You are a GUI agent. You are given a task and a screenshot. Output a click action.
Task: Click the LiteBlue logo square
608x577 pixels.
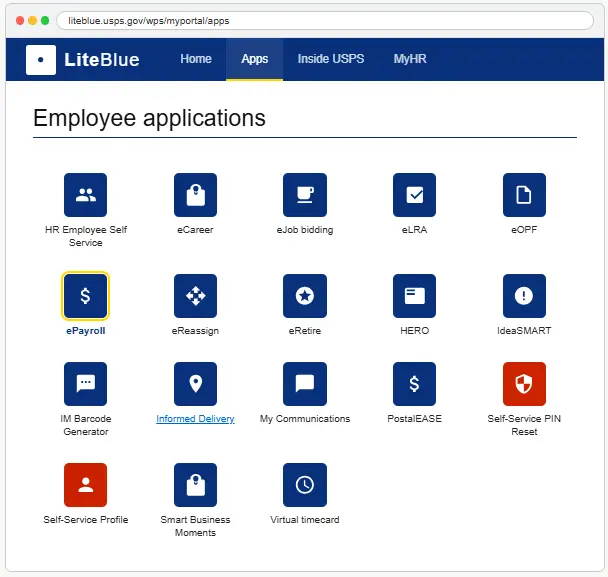pyautogui.click(x=41, y=60)
